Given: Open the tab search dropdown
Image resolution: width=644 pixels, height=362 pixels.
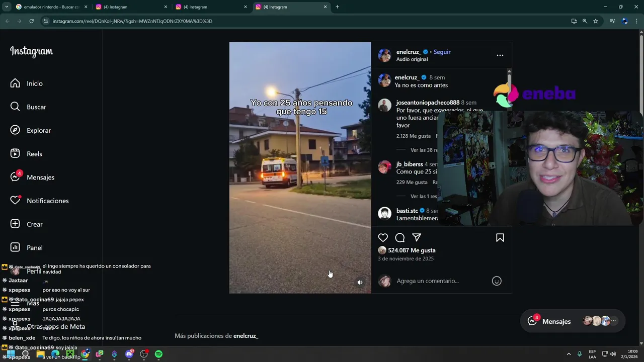Looking at the screenshot, I should click(x=7, y=7).
